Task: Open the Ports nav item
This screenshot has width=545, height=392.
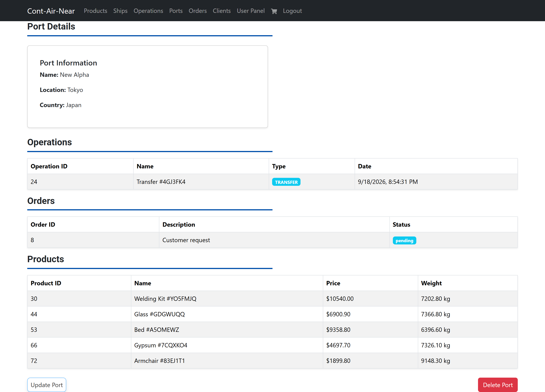Action: (x=176, y=11)
